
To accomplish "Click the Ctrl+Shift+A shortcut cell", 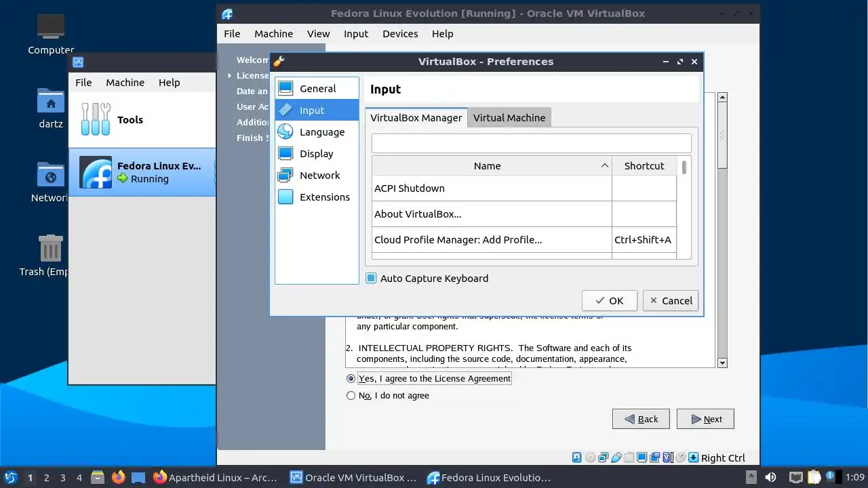I will coord(644,239).
